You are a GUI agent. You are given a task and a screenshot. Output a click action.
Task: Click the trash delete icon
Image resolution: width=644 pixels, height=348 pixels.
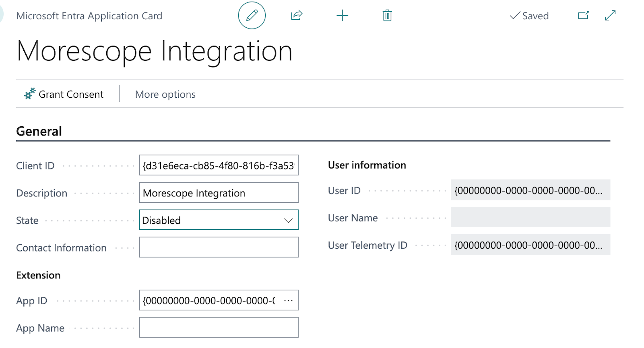click(387, 16)
